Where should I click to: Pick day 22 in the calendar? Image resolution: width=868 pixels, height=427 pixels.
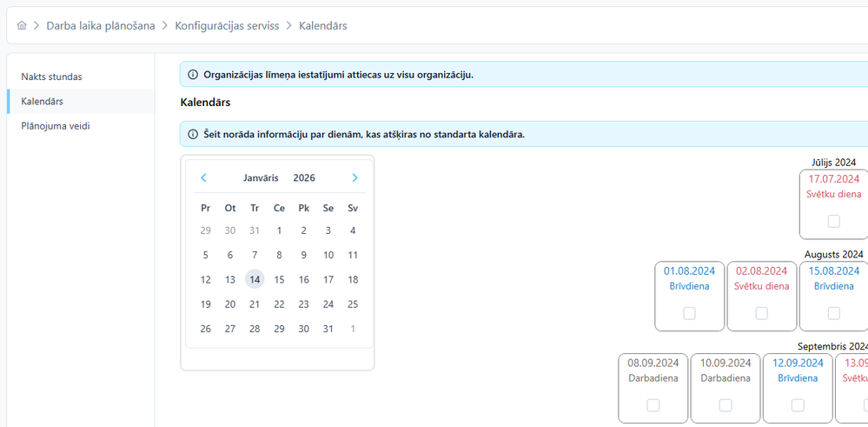[279, 304]
